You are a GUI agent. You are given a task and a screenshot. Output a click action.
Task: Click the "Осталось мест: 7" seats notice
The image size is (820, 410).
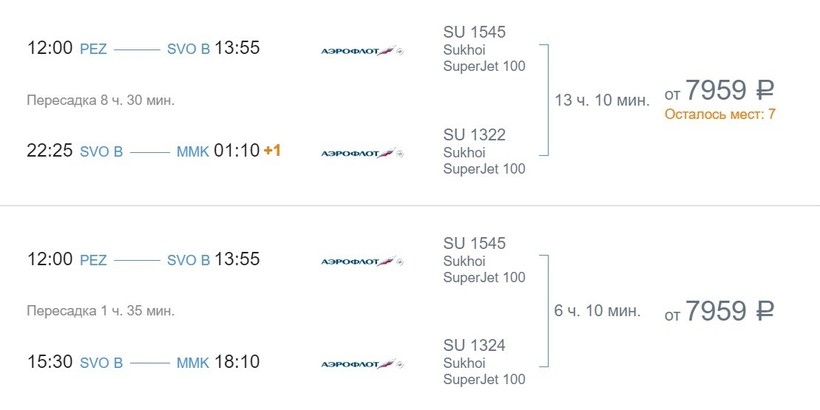click(720, 115)
